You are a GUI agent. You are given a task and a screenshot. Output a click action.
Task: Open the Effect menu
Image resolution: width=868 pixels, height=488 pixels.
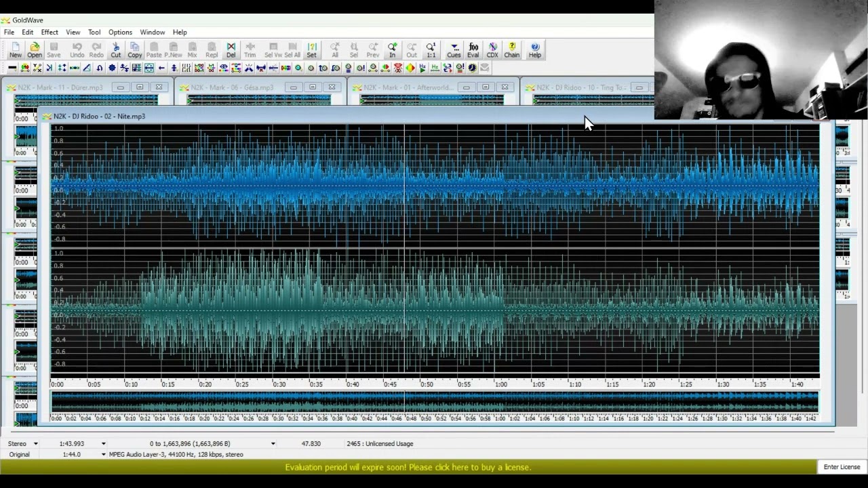click(x=50, y=32)
